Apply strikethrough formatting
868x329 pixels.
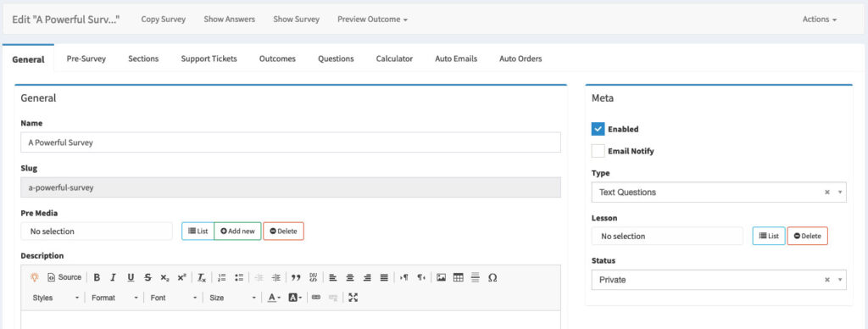coord(147,277)
